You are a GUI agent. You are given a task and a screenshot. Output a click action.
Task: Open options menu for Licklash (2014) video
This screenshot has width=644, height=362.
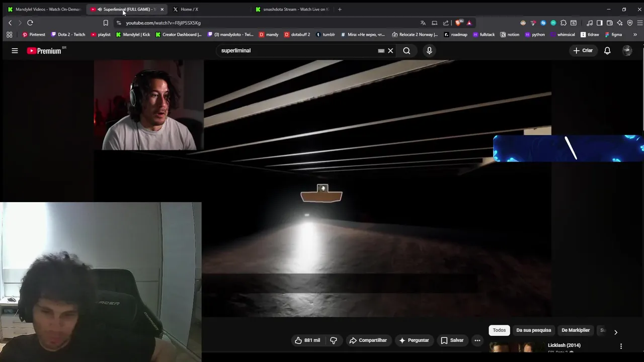(x=621, y=346)
